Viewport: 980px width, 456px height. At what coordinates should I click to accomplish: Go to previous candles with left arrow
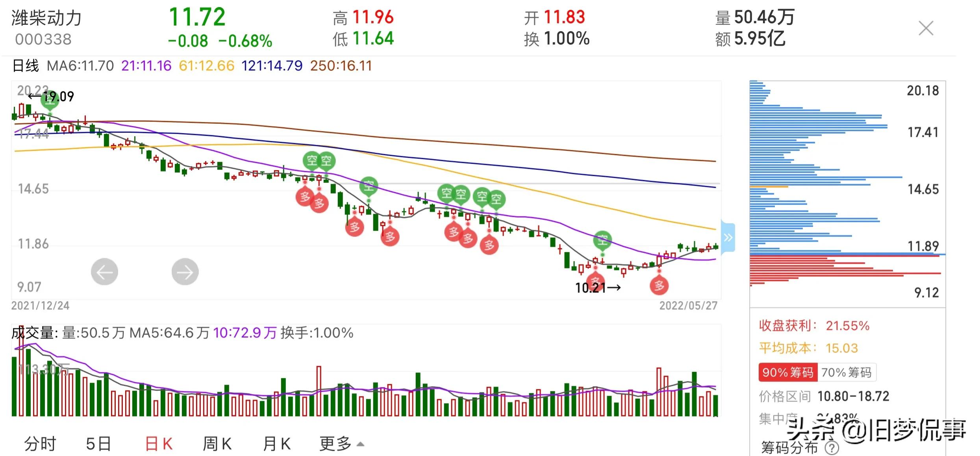coord(104,272)
